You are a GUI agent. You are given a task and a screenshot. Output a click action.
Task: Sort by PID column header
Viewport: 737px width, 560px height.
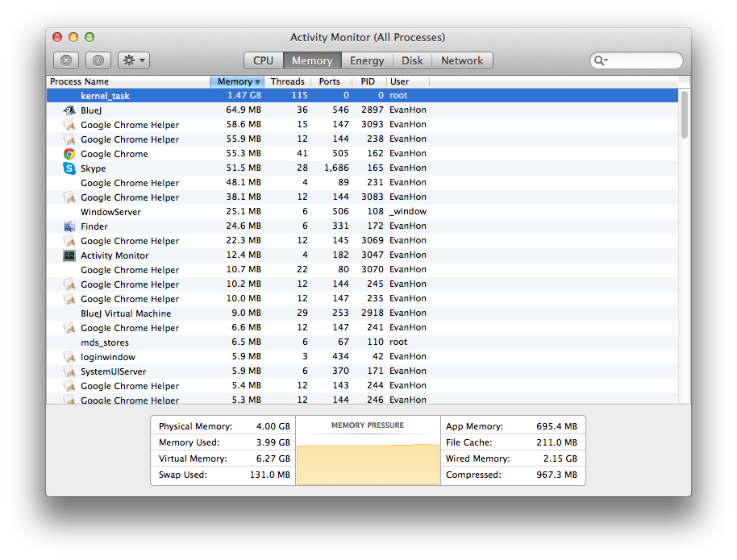[x=368, y=81]
